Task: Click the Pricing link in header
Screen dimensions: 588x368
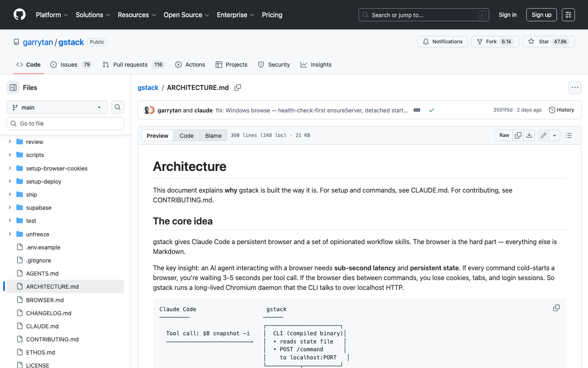Action: click(x=272, y=15)
